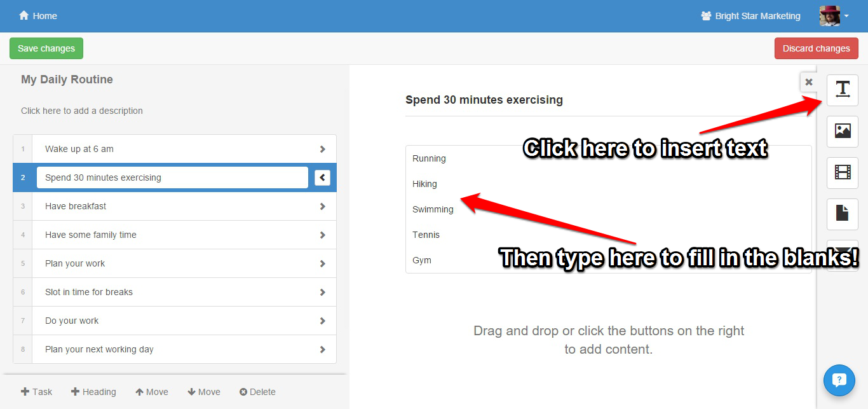
Task: Discard changes button
Action: click(817, 48)
